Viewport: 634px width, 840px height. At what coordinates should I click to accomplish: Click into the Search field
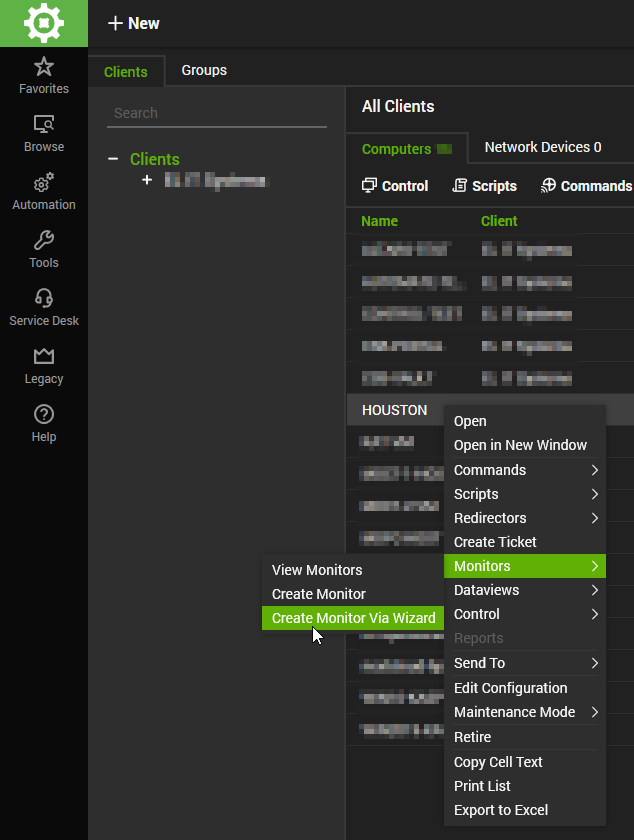tap(216, 113)
